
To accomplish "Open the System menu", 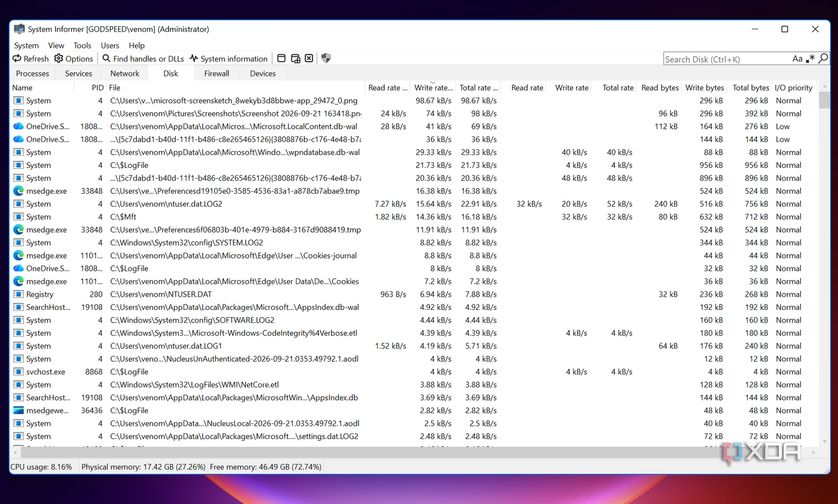I will click(x=26, y=45).
